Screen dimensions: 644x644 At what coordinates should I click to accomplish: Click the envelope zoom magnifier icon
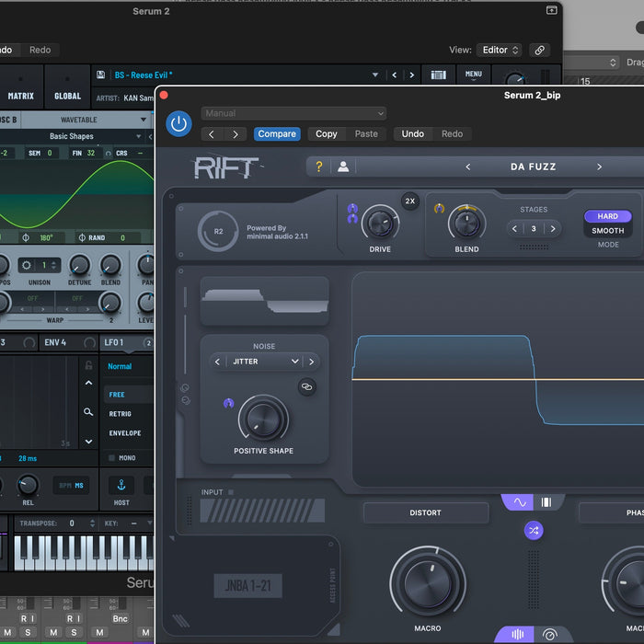point(88,411)
